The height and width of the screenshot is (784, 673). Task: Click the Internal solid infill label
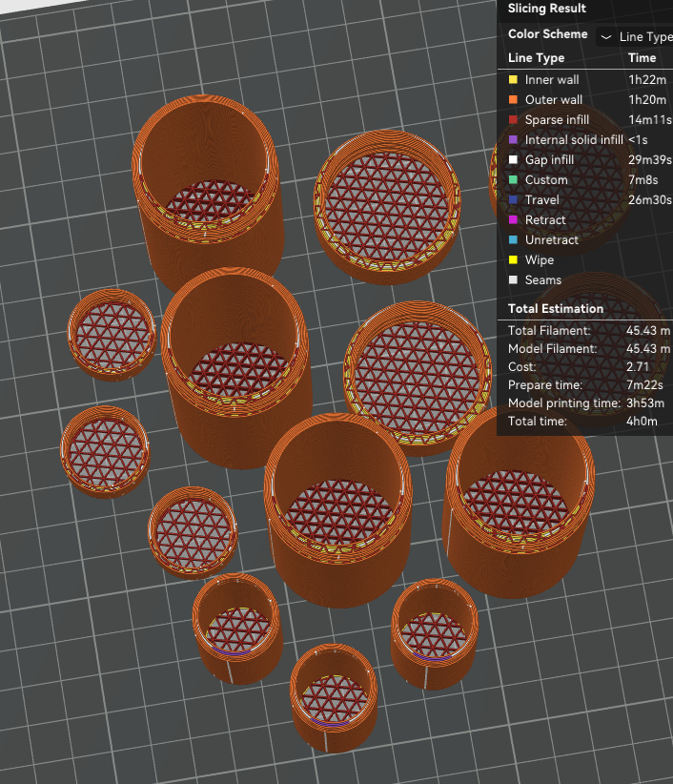tap(574, 139)
